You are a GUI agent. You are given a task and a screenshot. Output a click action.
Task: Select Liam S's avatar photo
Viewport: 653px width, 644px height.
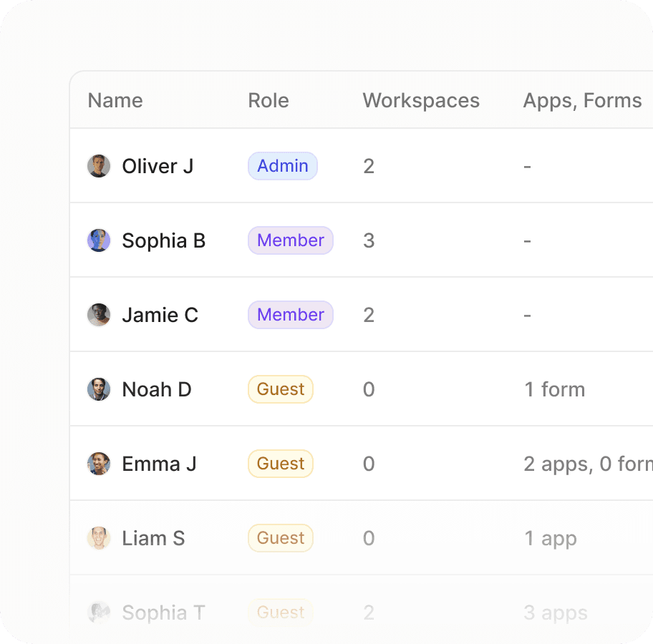pos(99,538)
